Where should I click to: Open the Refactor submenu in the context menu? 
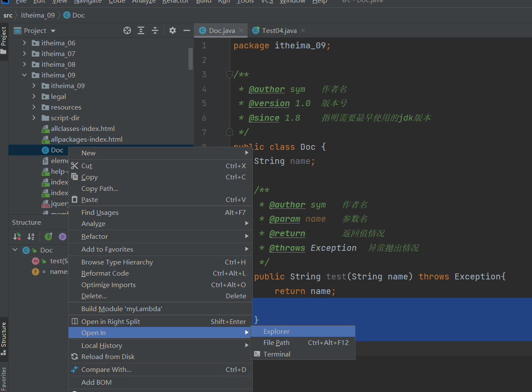[x=160, y=236]
